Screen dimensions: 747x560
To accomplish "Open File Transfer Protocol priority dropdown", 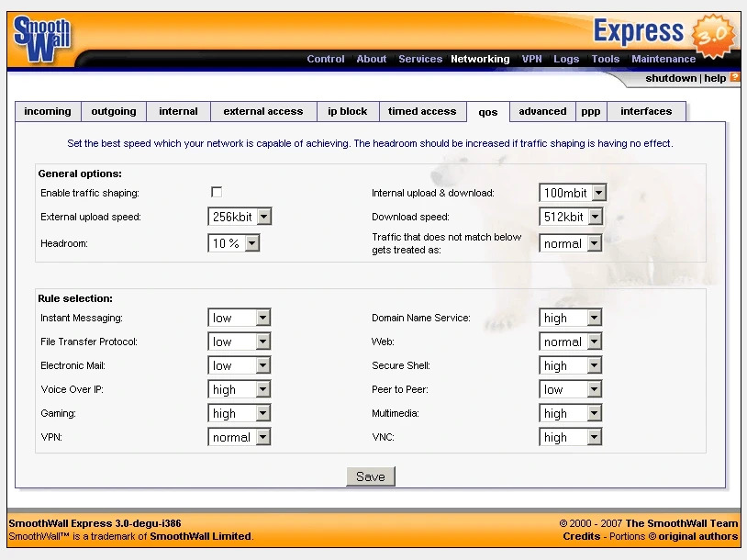I will (x=240, y=342).
